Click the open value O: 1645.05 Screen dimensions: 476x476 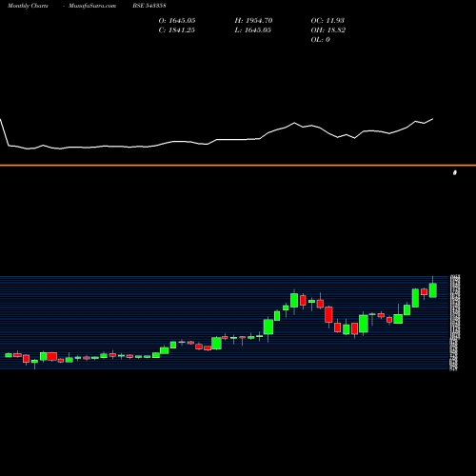point(177,21)
